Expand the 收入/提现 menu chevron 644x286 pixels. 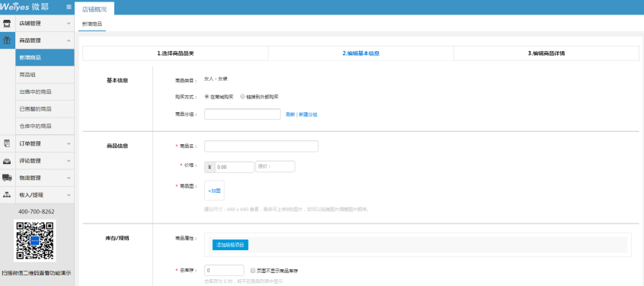69,195
